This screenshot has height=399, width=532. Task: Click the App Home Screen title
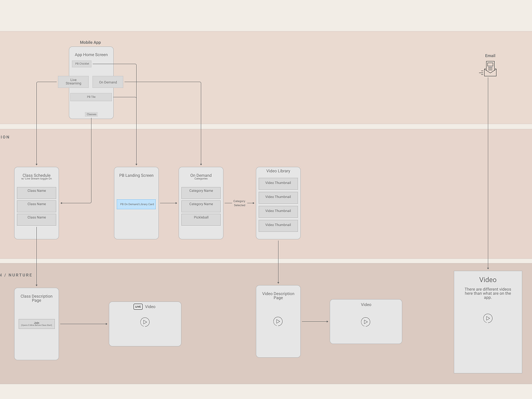point(92,55)
